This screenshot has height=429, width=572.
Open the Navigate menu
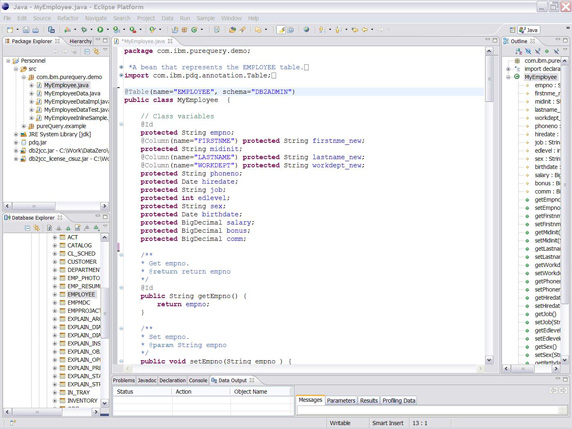click(96, 18)
